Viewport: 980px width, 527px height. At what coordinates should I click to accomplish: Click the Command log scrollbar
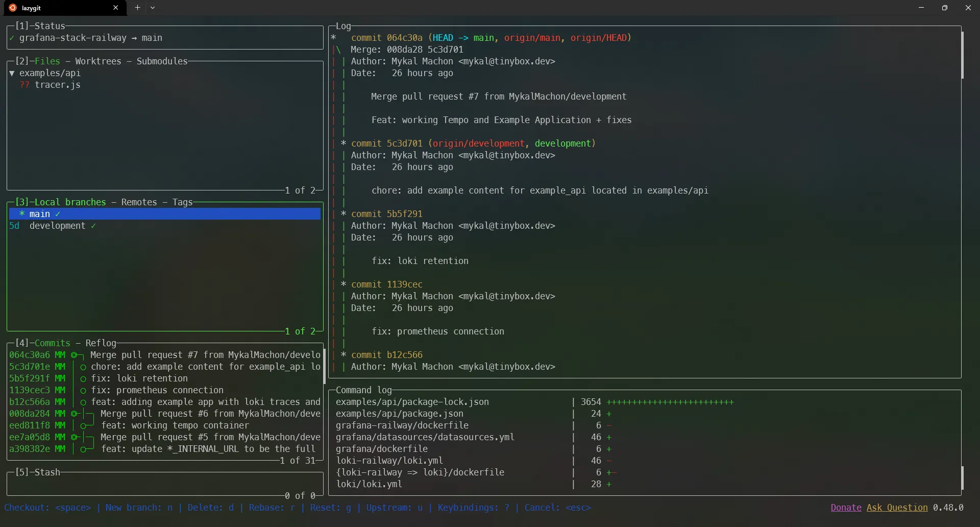coord(962,478)
